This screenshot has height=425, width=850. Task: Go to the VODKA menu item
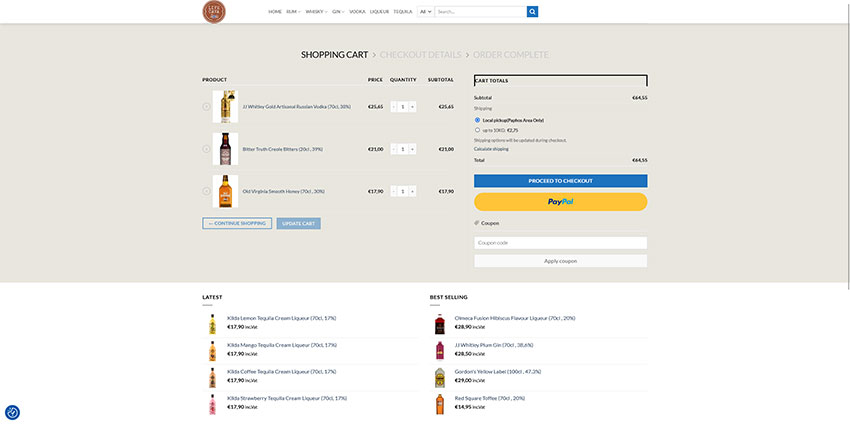pyautogui.click(x=357, y=12)
